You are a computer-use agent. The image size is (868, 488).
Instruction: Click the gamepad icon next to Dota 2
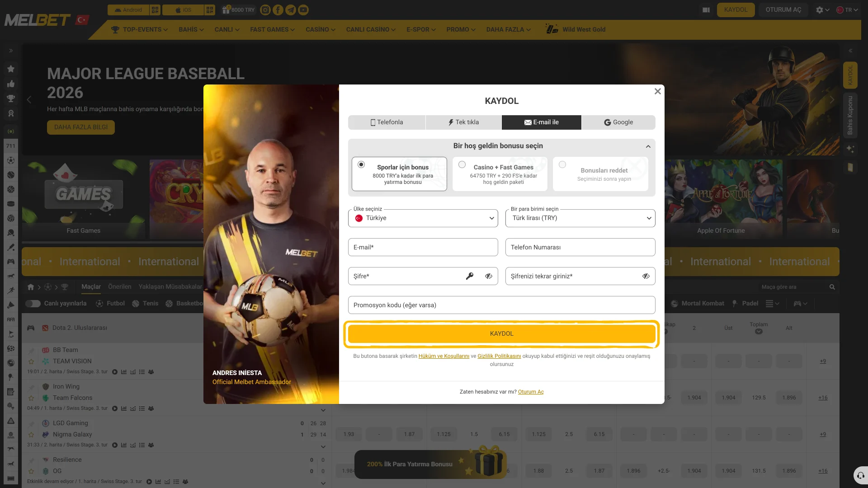click(x=31, y=328)
